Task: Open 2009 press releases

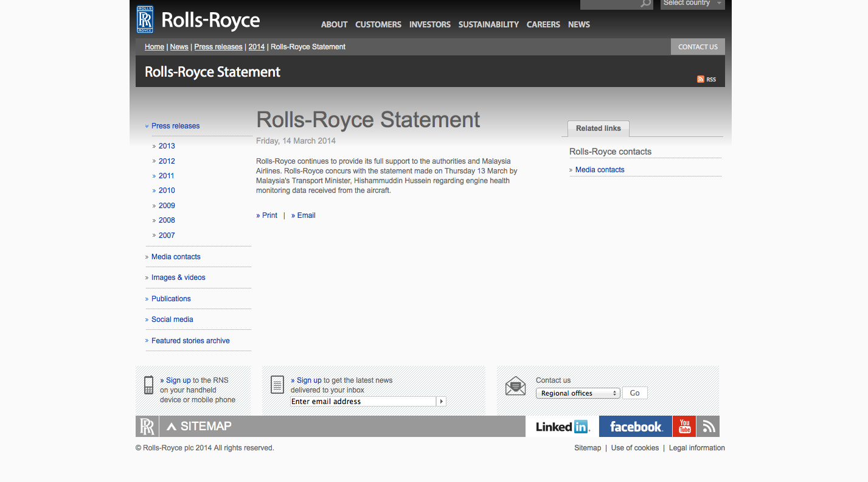Action: tap(167, 206)
